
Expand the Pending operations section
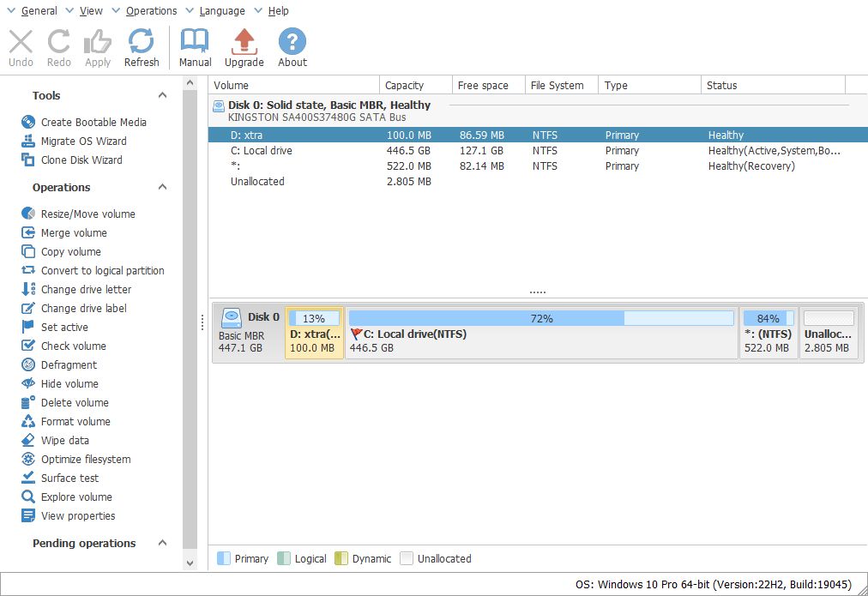pos(161,543)
